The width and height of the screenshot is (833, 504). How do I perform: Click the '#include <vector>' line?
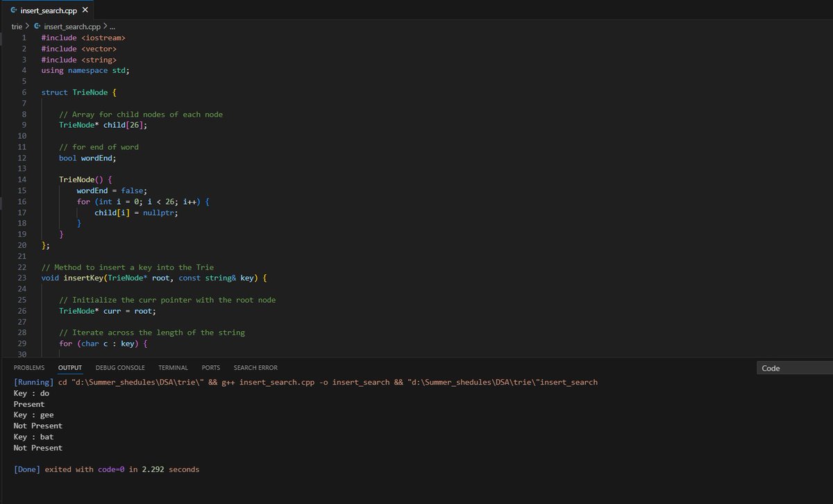point(79,49)
